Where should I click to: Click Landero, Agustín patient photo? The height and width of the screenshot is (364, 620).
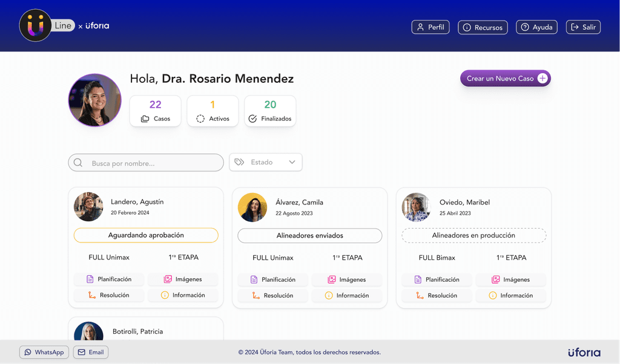click(x=88, y=207)
